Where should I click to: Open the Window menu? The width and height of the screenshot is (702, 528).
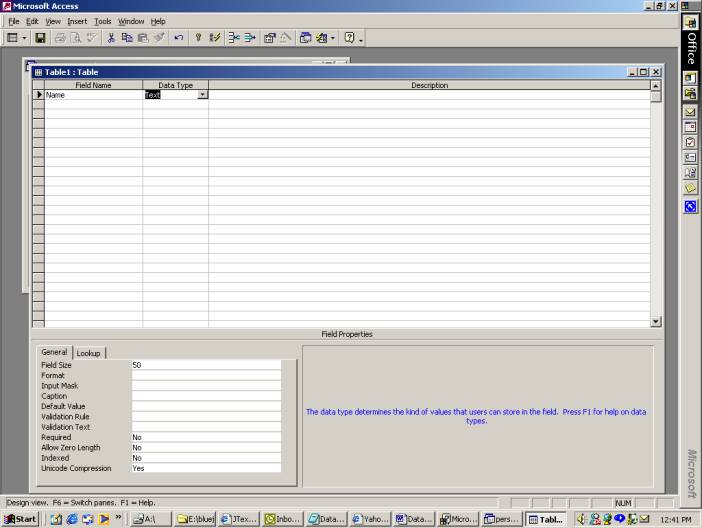131,21
